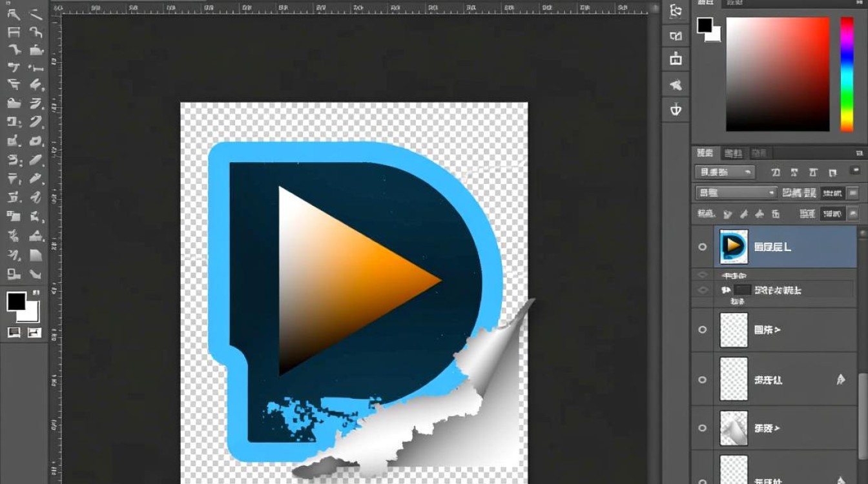
Task: Select the bottom-left tool in the toolbox grid
Action: (x=14, y=274)
